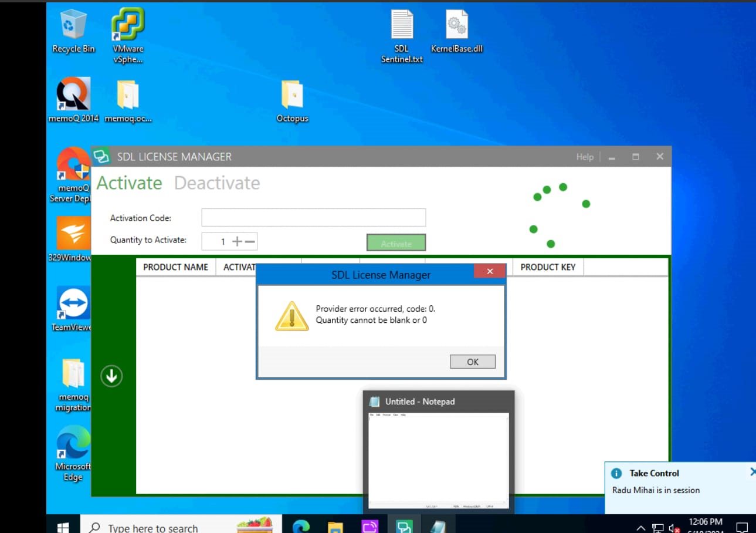Select the VMware vSphere desktop shortcut

tap(128, 36)
